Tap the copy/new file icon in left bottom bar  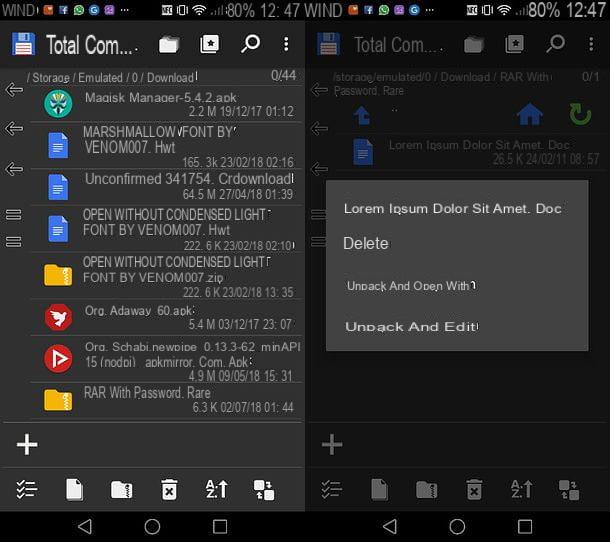tap(74, 489)
